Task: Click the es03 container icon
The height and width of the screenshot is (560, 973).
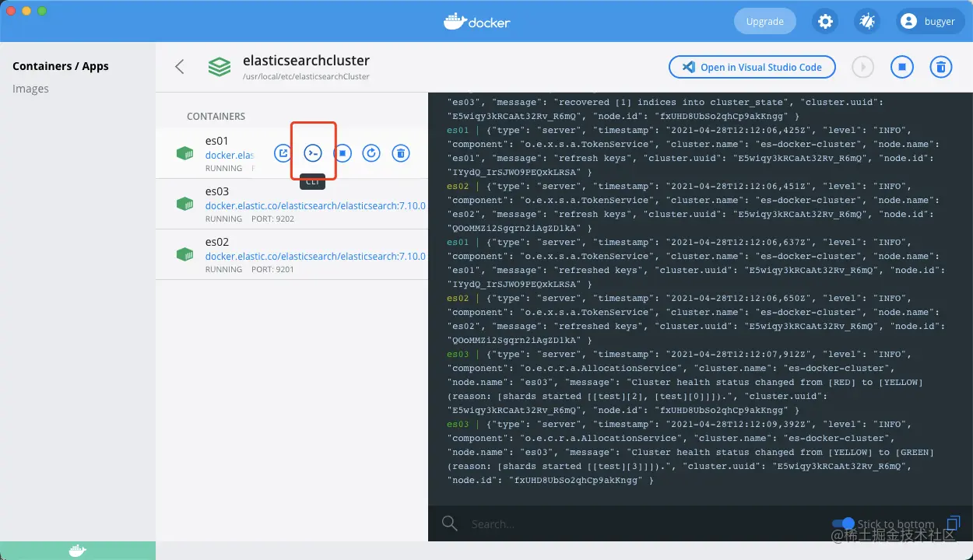Action: pyautogui.click(x=184, y=204)
